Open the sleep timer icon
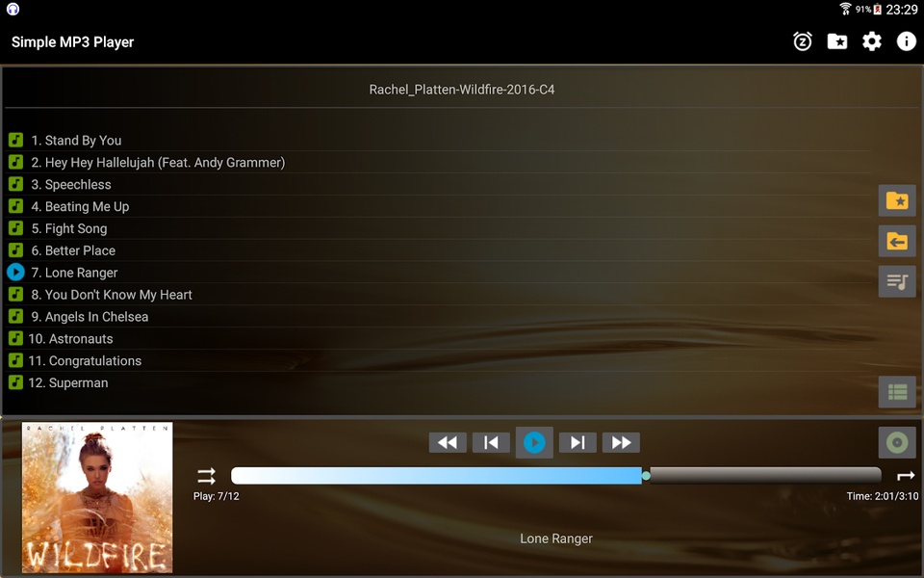Image resolution: width=924 pixels, height=578 pixels. [x=802, y=41]
